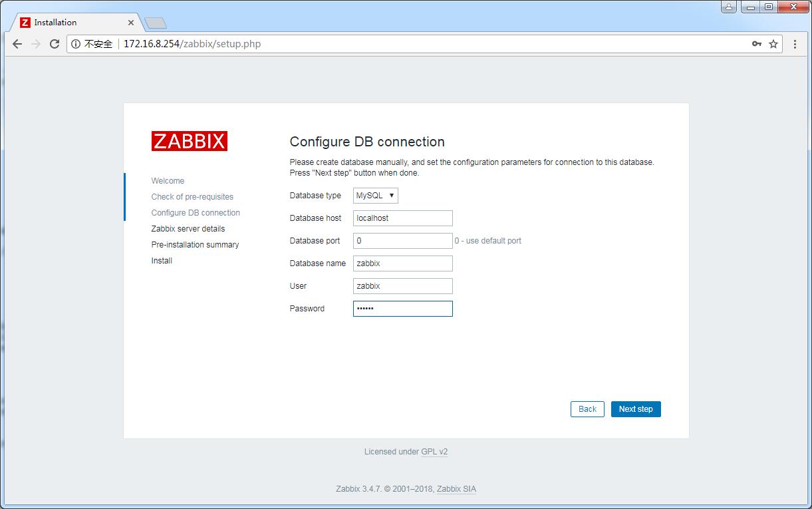Click the browser back arrow
812x509 pixels.
click(17, 44)
